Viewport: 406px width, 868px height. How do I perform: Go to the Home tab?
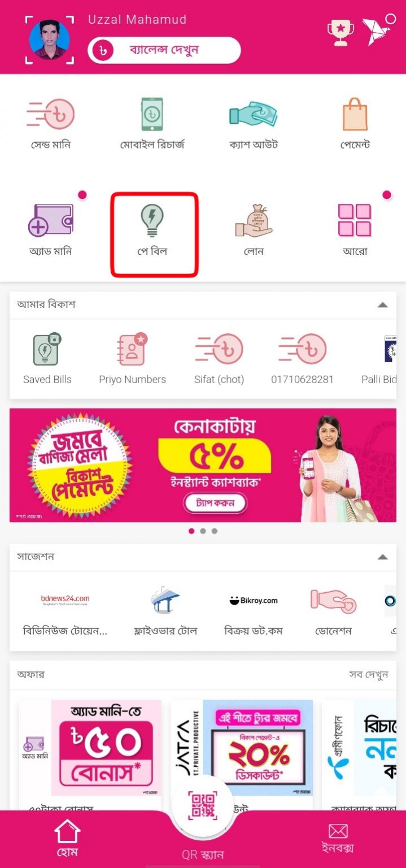[x=67, y=838]
